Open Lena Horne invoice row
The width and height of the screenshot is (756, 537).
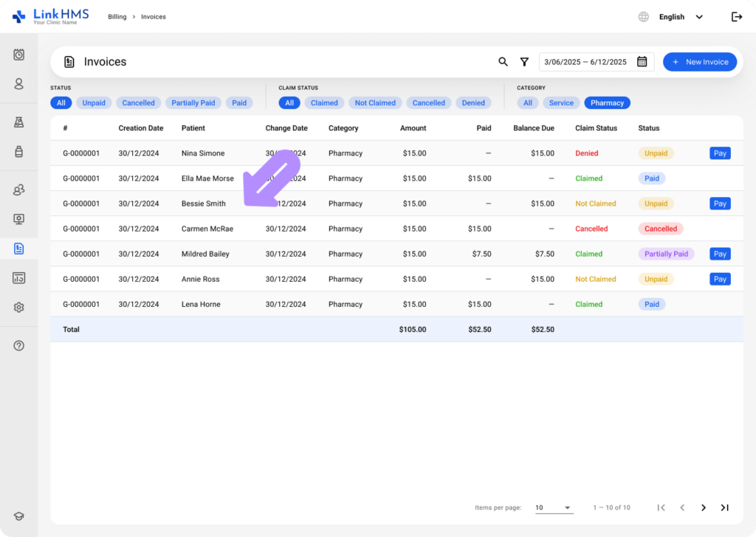pos(396,305)
